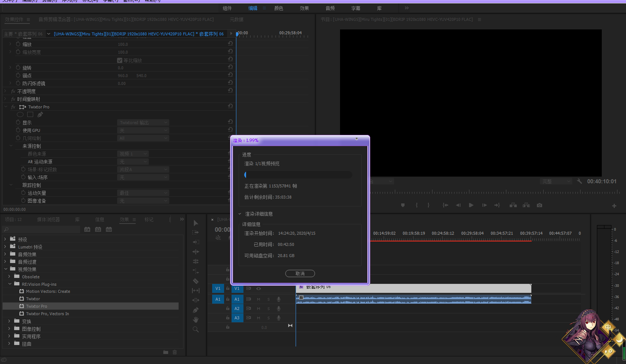The image size is (626, 364).
Task: Create a new custom bin in Effects panel
Action: [166, 352]
